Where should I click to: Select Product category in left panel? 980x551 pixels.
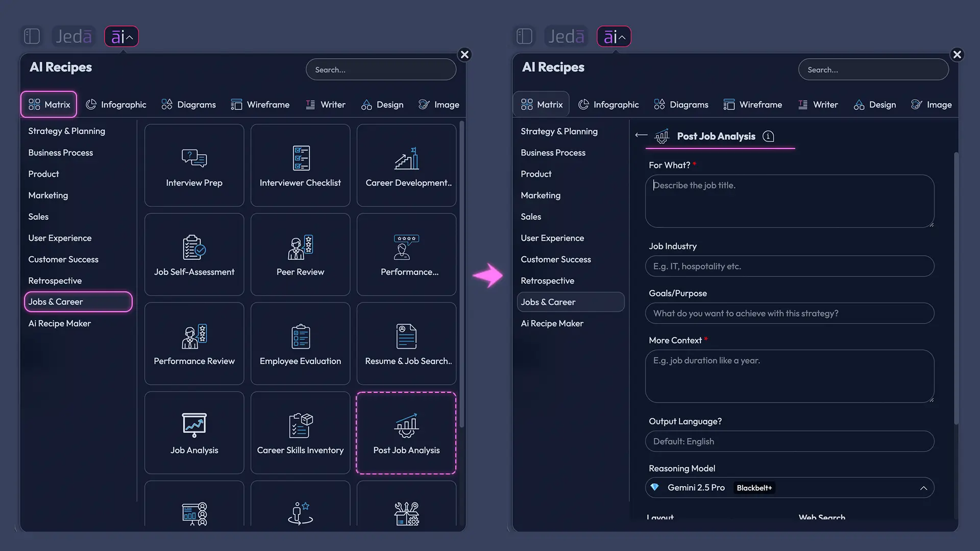(44, 174)
